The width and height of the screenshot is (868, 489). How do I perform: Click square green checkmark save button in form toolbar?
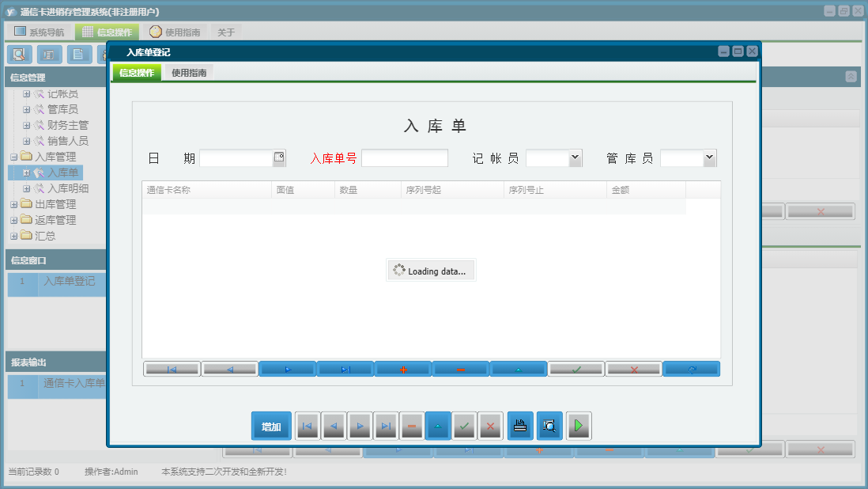tap(465, 426)
